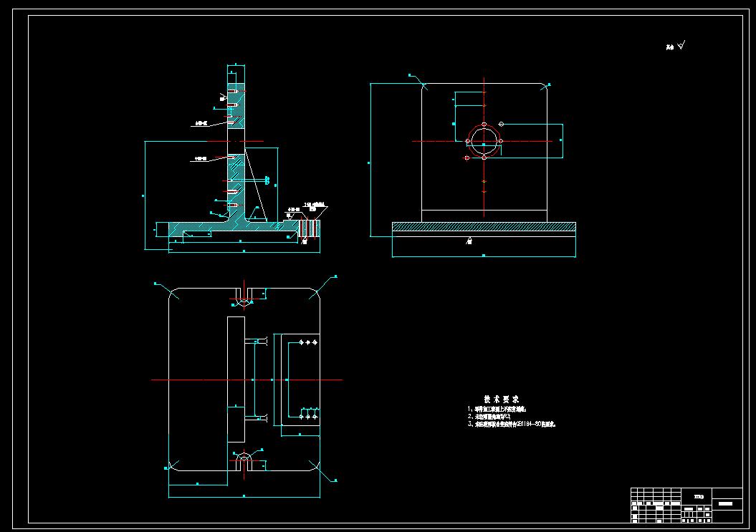Select technical requirement note line 2
Viewport: 756px width, 532px height.
(489, 416)
